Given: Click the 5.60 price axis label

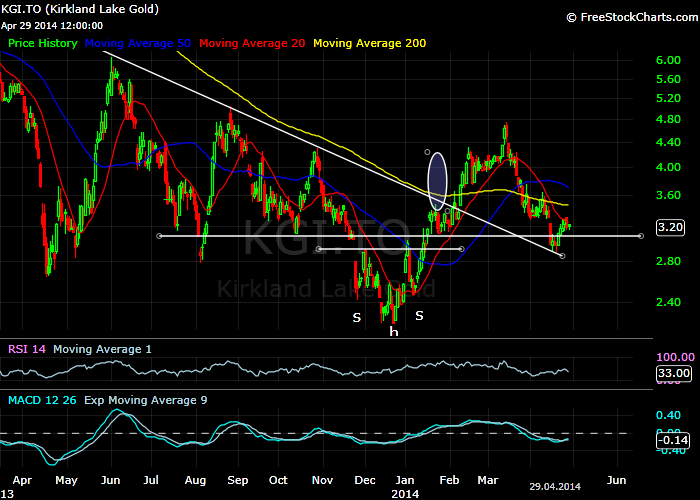Looking at the screenshot, I should [668, 79].
